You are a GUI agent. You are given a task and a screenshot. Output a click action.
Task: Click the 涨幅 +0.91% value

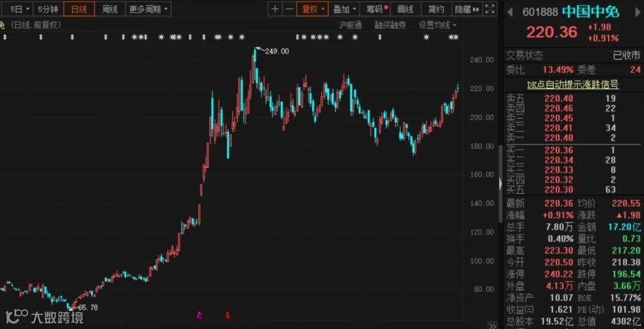click(558, 215)
